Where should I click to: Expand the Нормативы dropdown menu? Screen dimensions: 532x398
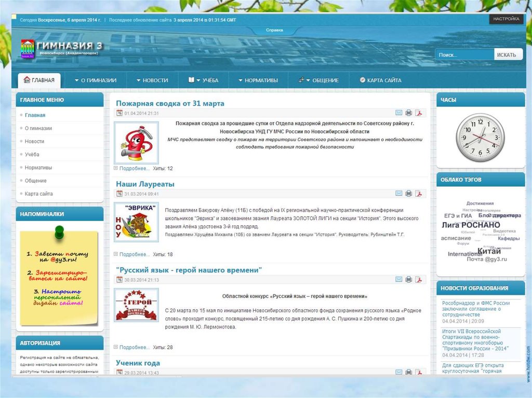pos(258,80)
